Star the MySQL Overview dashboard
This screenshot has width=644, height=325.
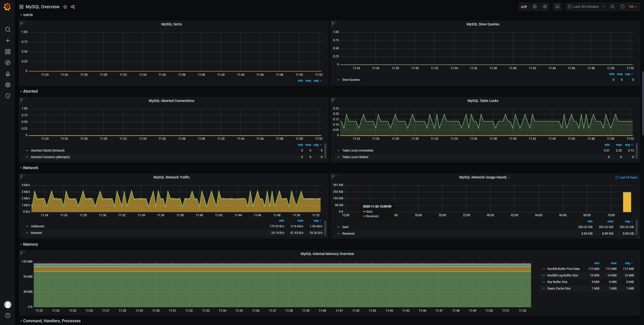click(65, 7)
